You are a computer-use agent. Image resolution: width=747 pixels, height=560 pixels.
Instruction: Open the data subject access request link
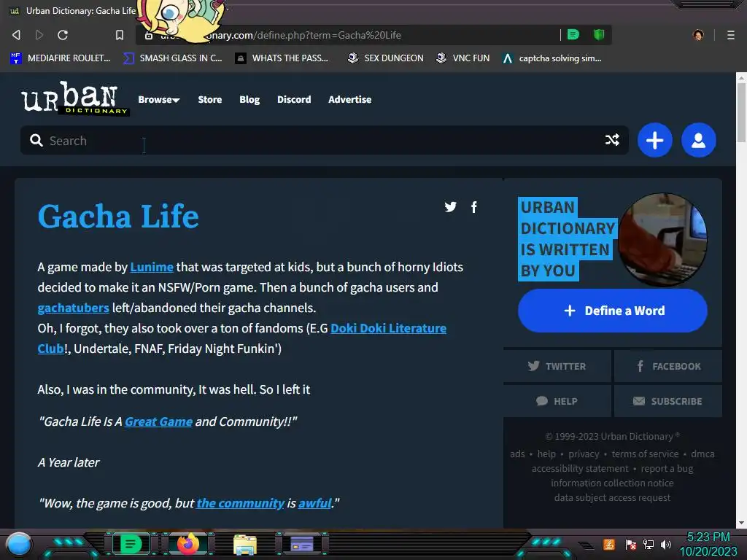click(612, 497)
